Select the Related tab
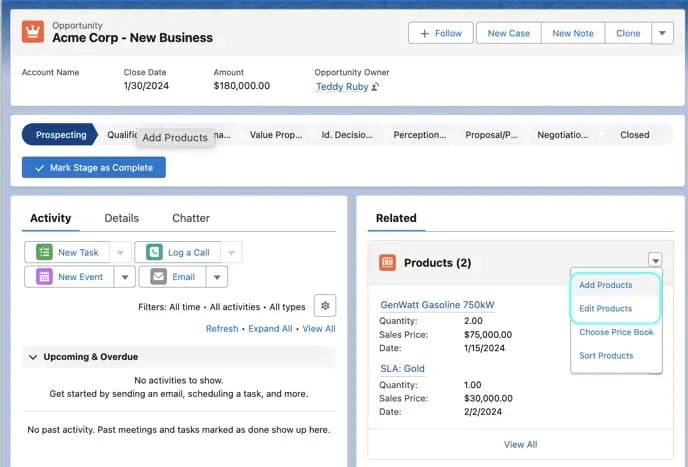688x467 pixels. pyautogui.click(x=396, y=218)
